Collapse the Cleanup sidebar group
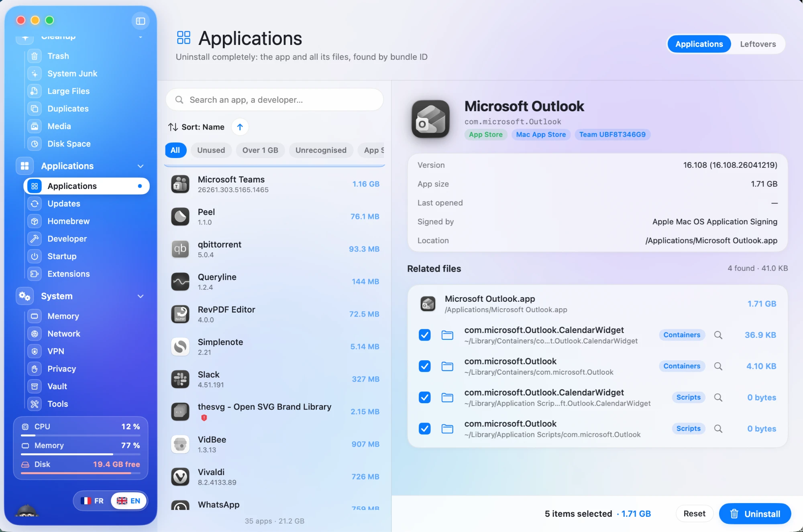Screen dimensions: 803x532 coord(141,37)
